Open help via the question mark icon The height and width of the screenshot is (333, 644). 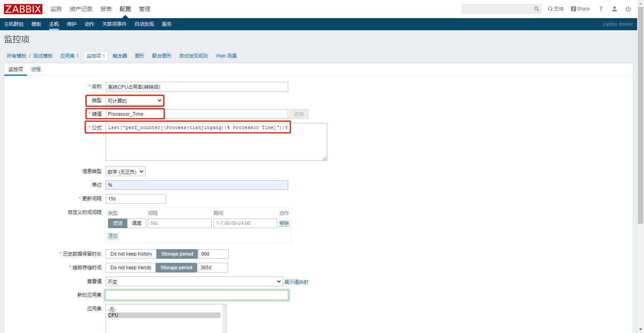point(600,9)
